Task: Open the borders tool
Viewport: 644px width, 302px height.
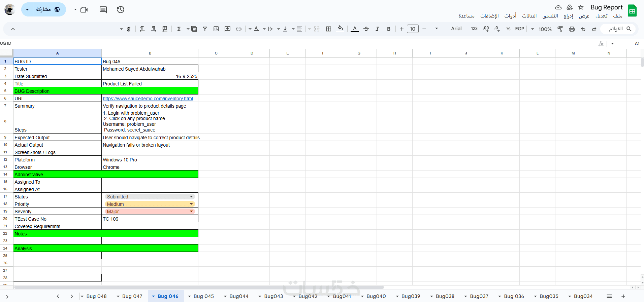Action: (x=328, y=29)
